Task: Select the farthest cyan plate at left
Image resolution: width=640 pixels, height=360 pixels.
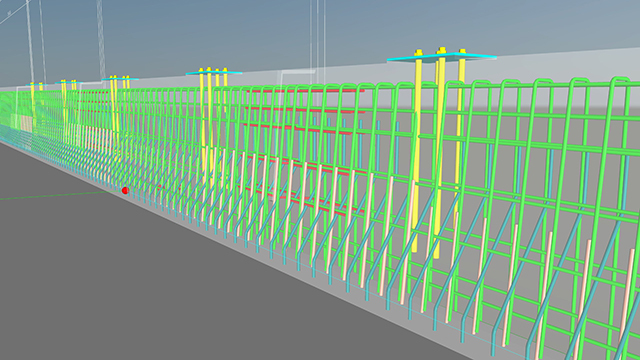Action: 36,85
